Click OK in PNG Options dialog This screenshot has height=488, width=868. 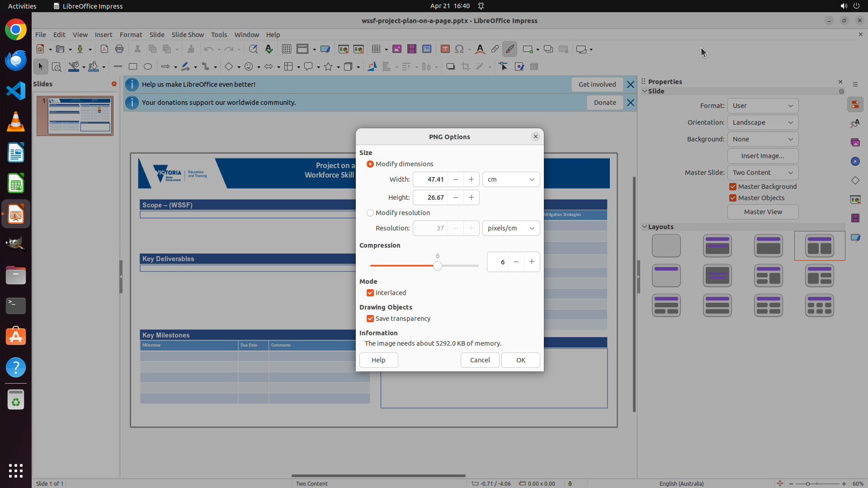click(x=520, y=360)
